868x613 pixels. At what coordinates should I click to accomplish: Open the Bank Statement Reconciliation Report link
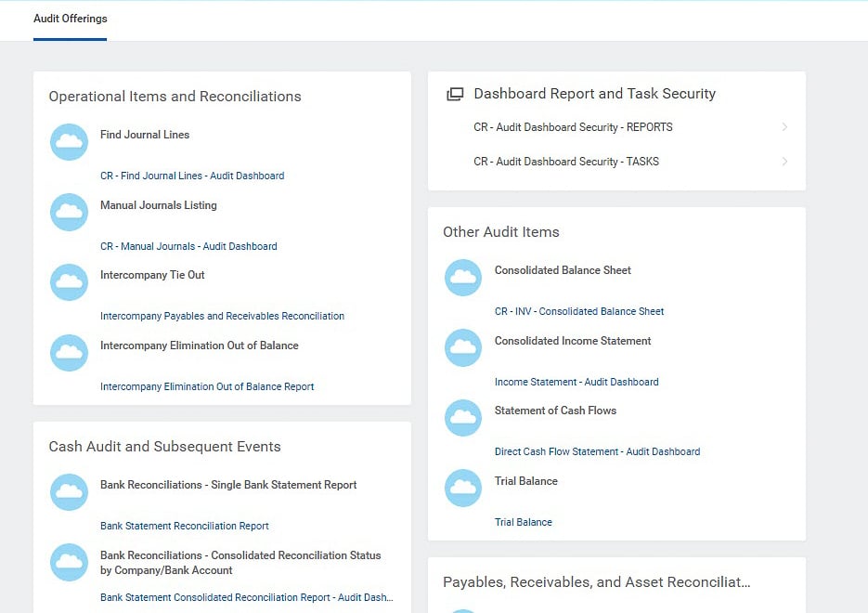(x=184, y=525)
